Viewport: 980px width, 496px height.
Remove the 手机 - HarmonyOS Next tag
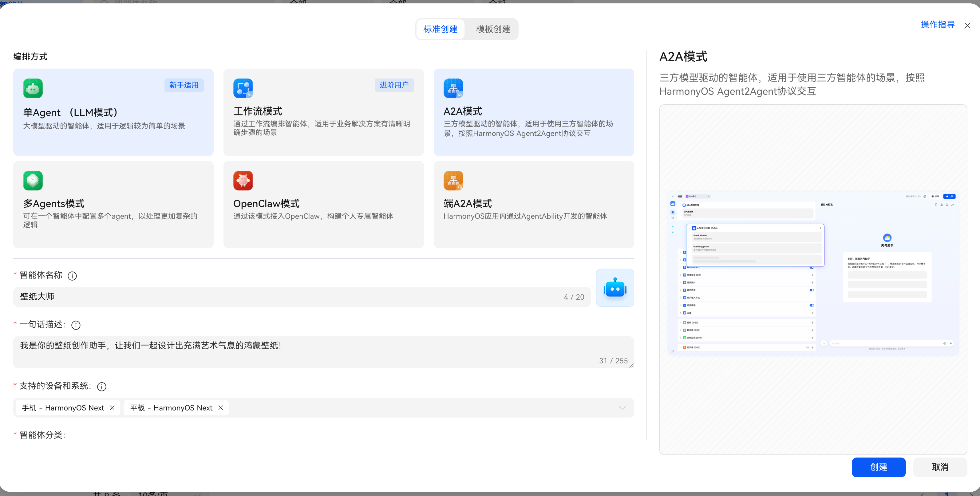(112, 408)
